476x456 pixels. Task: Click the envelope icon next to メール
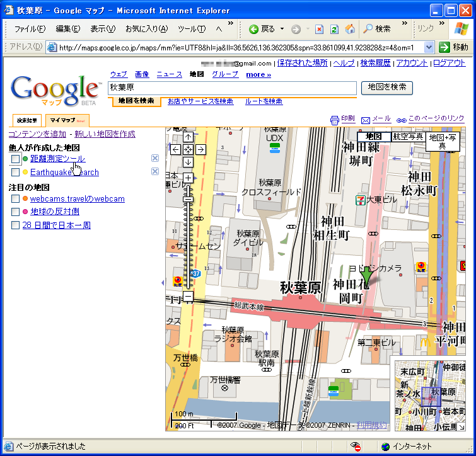tap(366, 121)
